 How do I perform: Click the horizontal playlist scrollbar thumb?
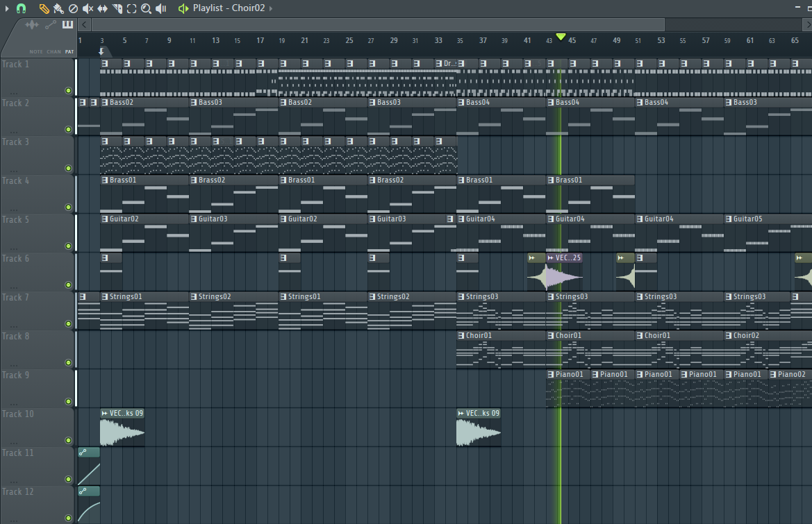coord(378,24)
